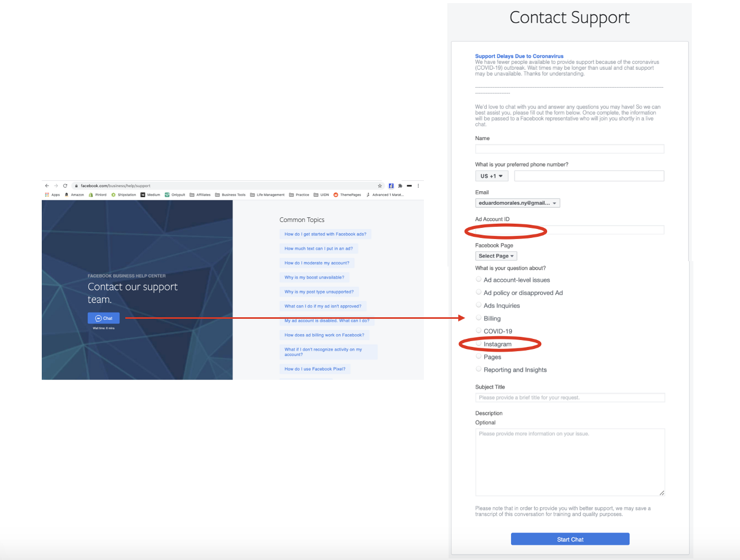Open the Pinlord bookmark

97,195
